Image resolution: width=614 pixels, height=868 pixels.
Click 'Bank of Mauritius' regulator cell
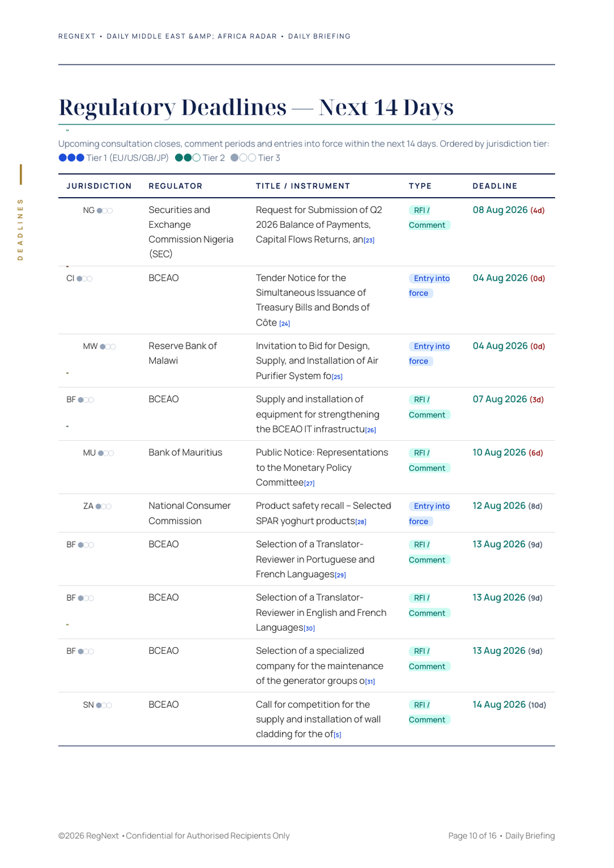185,453
